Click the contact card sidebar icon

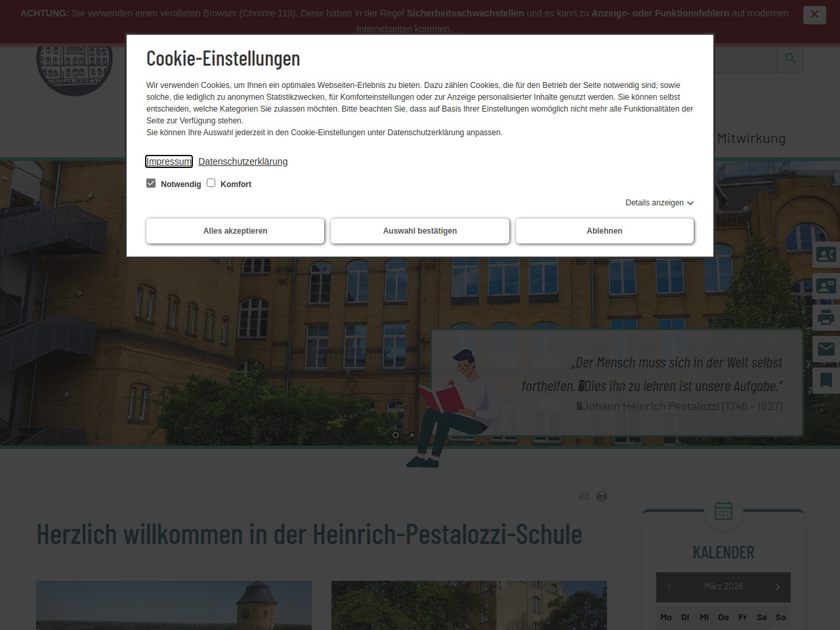(826, 286)
